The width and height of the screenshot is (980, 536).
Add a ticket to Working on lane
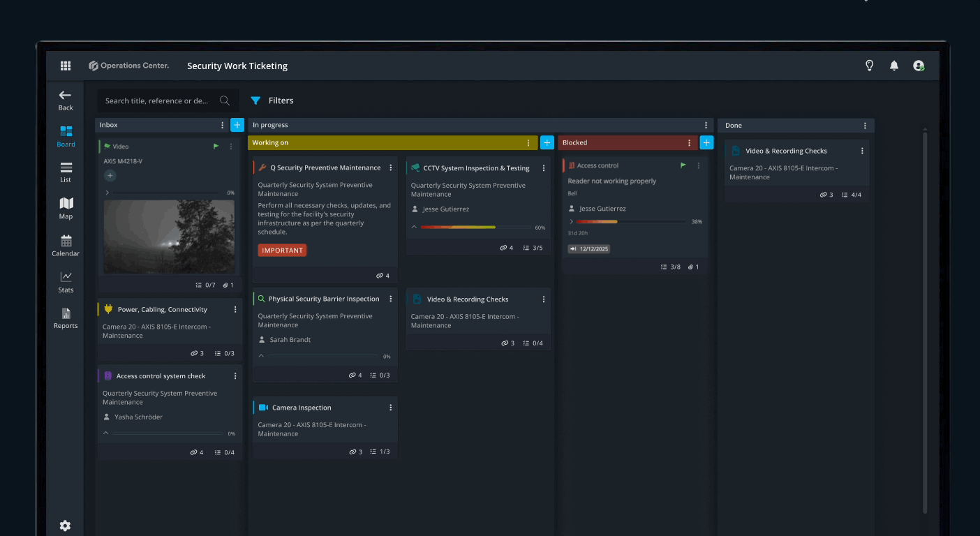(x=547, y=142)
